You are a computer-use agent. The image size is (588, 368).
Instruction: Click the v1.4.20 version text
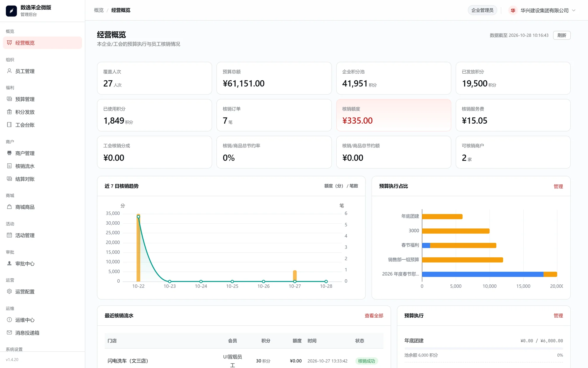[x=12, y=359]
